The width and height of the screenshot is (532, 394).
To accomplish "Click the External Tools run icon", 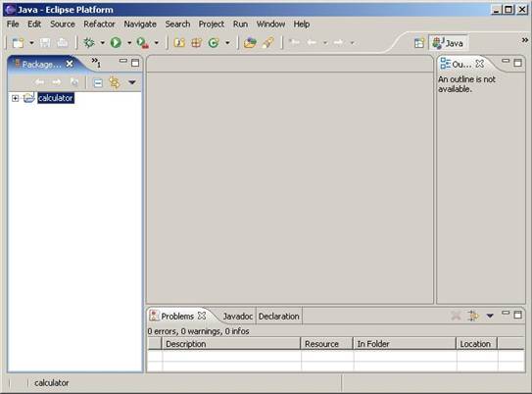I will coord(143,43).
